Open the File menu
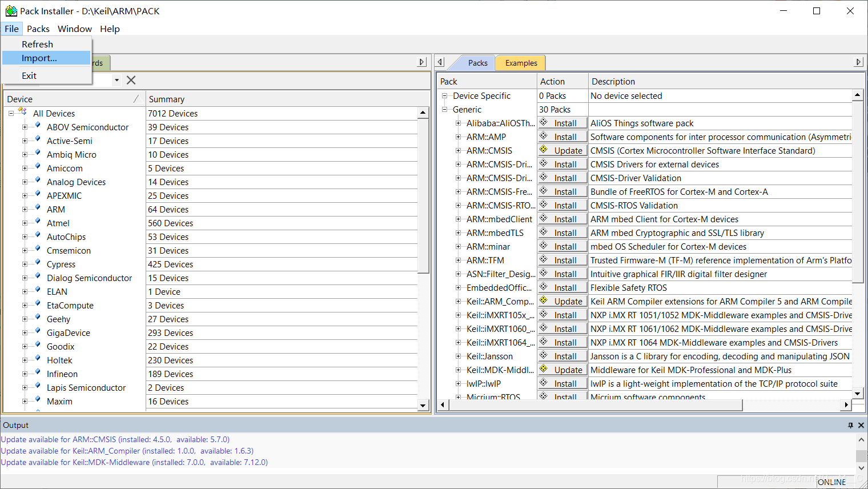 tap(11, 29)
